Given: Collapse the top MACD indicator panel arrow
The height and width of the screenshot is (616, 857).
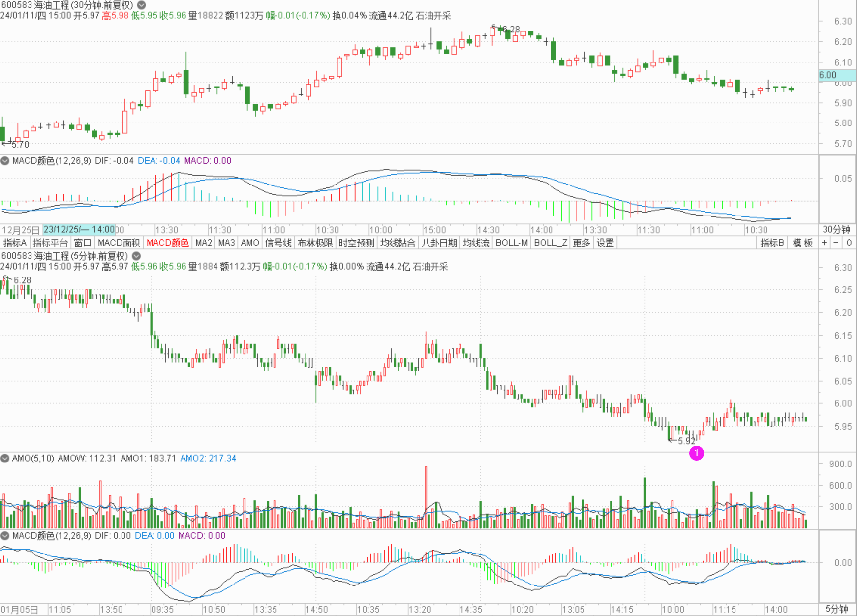Looking at the screenshot, I should point(5,161).
